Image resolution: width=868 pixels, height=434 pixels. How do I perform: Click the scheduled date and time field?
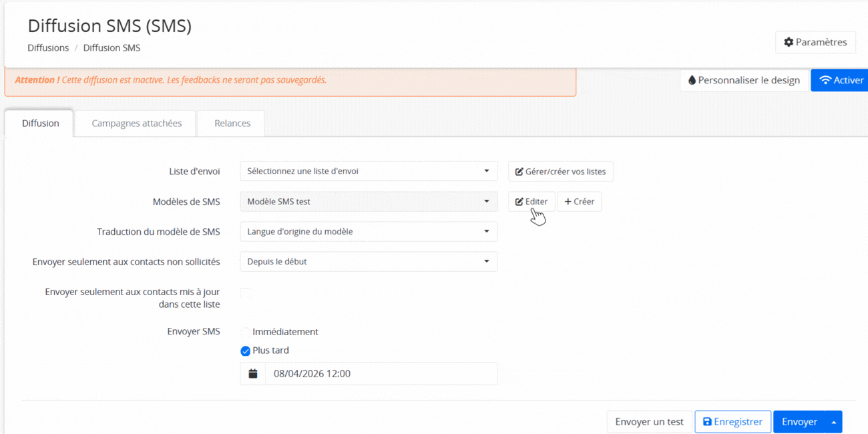click(x=381, y=374)
